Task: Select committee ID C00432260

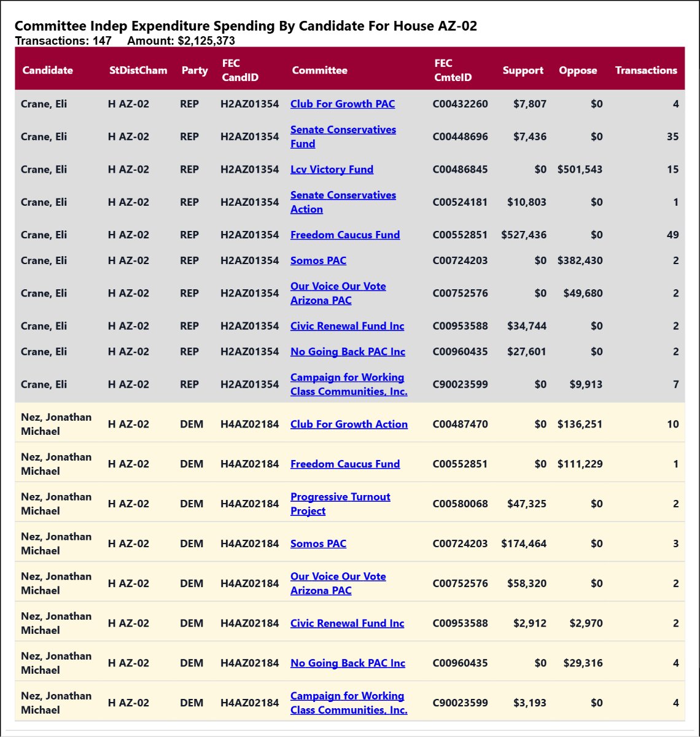Action: 461,104
